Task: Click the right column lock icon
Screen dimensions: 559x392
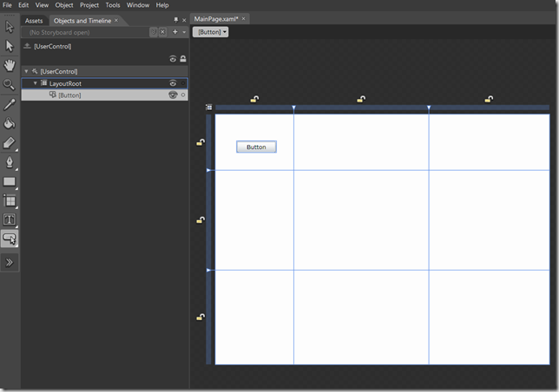Action: tap(489, 99)
